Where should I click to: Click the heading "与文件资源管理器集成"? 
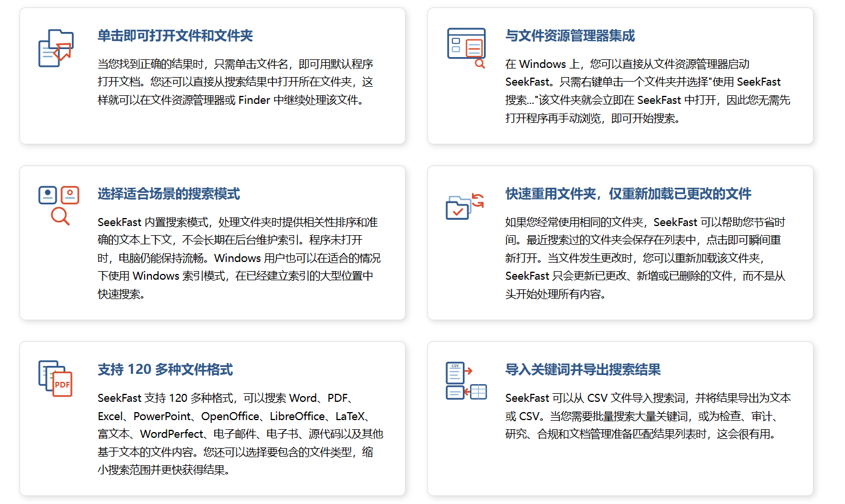(570, 36)
